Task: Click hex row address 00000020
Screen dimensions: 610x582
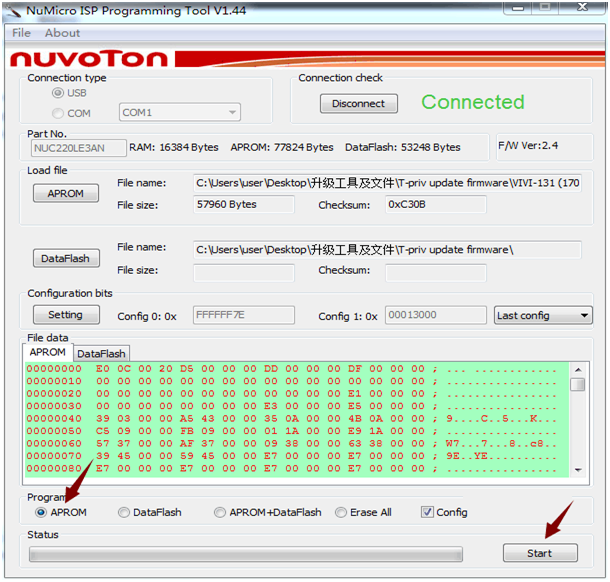Action: coord(54,394)
